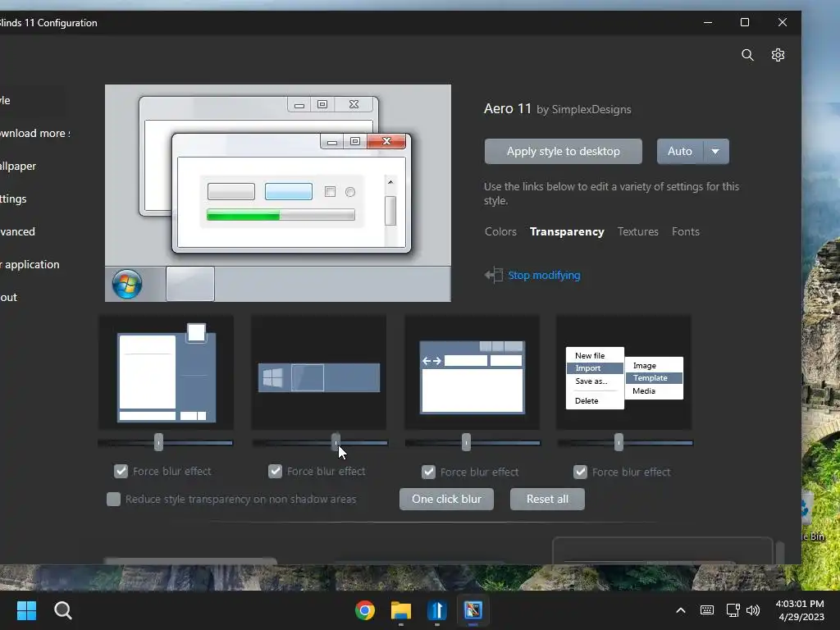Viewport: 840px width, 630px height.
Task: Click the start menu transparency thumbnail
Action: point(166,372)
